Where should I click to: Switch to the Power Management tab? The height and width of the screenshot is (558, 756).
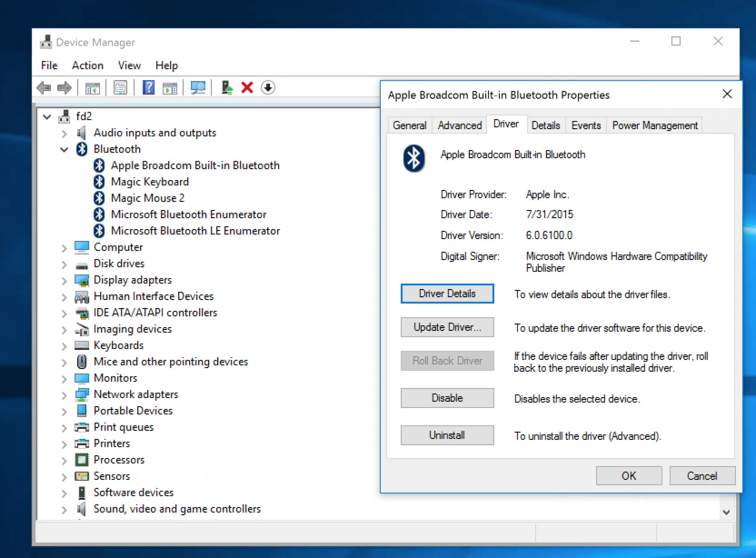coord(655,125)
